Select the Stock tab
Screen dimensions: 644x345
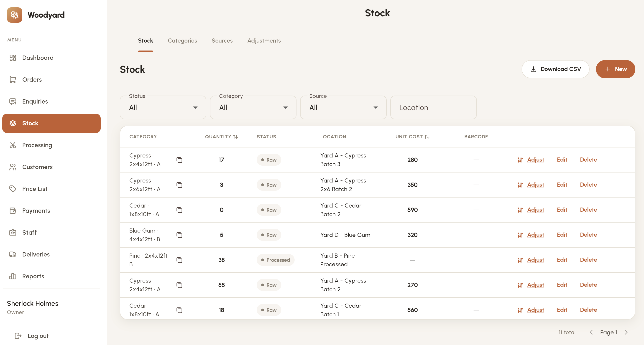point(146,41)
